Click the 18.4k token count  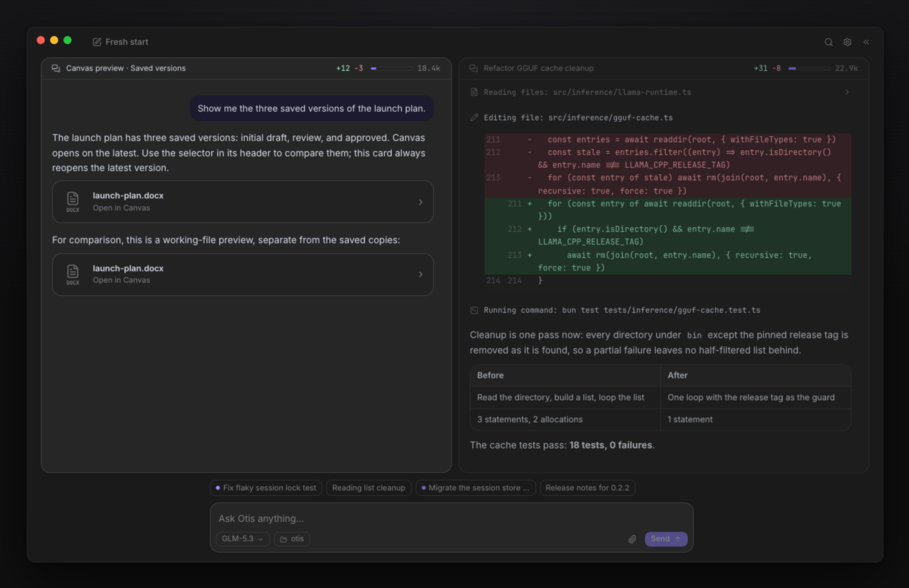click(428, 68)
